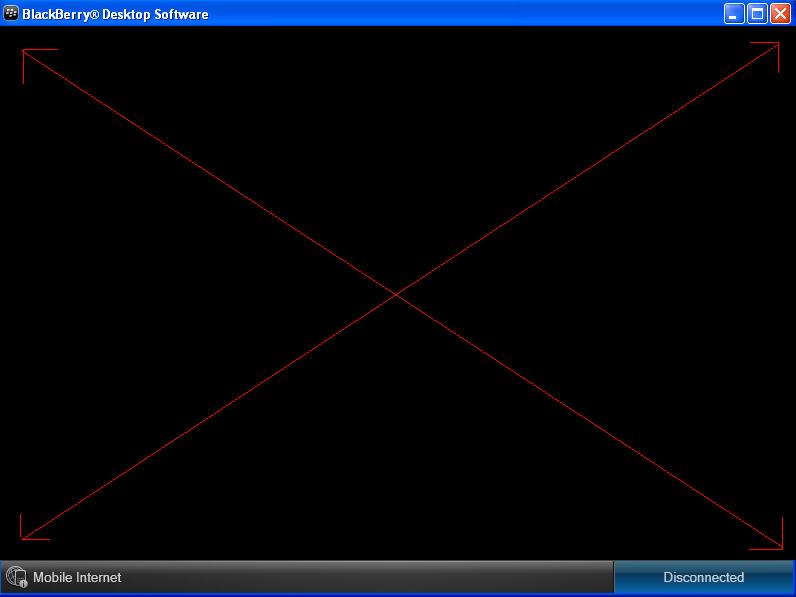Click the top-right red arrowhead
Image resolution: width=796 pixels, height=597 pixels.
[x=775, y=46]
